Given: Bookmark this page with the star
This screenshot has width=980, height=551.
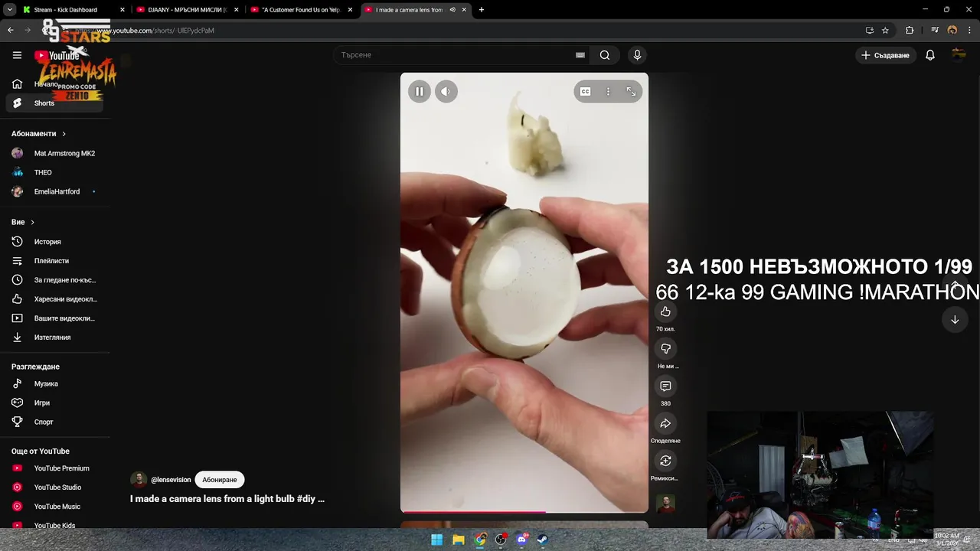Looking at the screenshot, I should pyautogui.click(x=885, y=31).
